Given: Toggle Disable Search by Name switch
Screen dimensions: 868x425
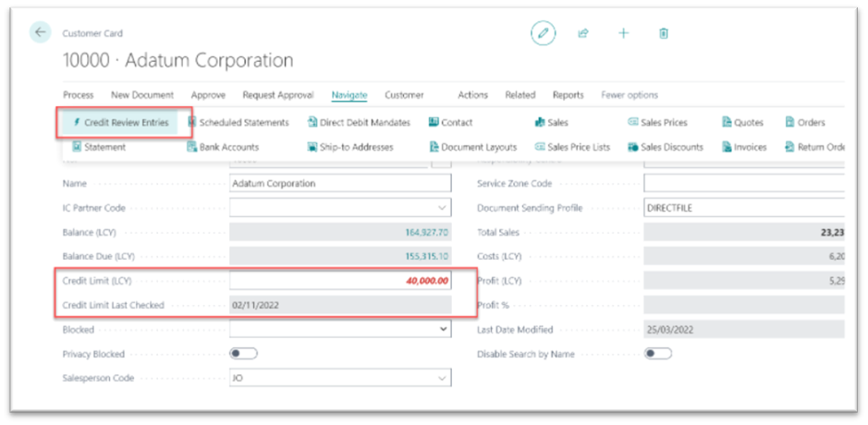Looking at the screenshot, I should point(657,354).
